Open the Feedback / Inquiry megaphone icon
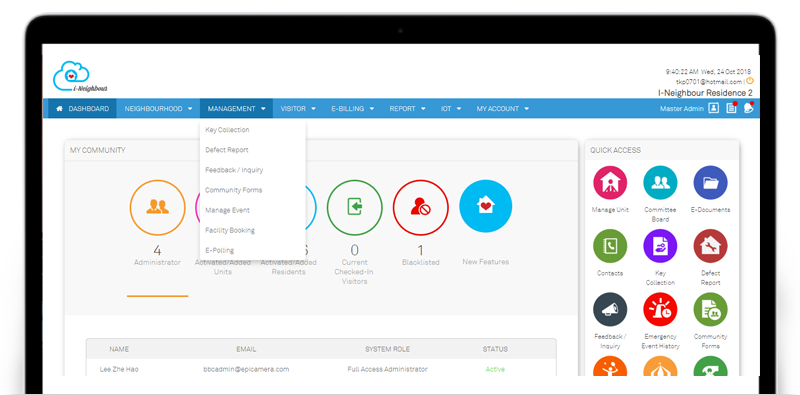The width and height of the screenshot is (800, 395). 610,309
